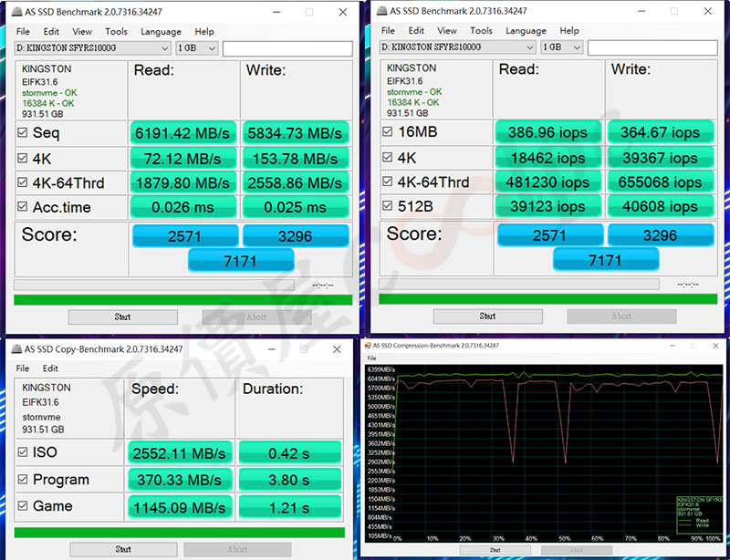Toggle the 16MB test checkbox
Screen dimensions: 730x560
click(388, 132)
